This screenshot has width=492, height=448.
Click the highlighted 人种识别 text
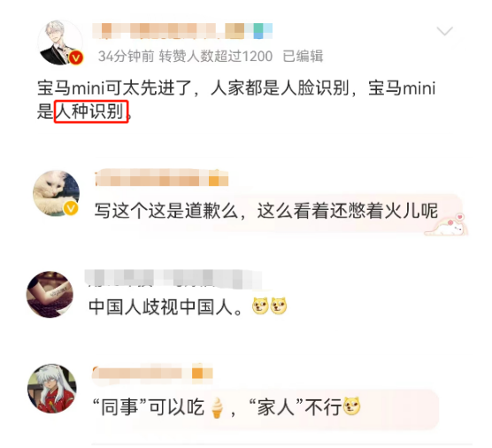[91, 112]
